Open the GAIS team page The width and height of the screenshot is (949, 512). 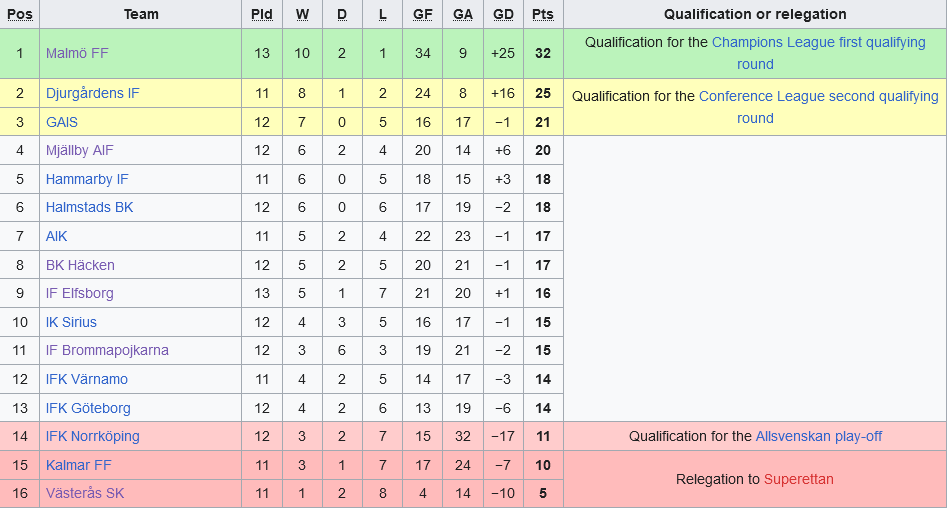(x=62, y=122)
